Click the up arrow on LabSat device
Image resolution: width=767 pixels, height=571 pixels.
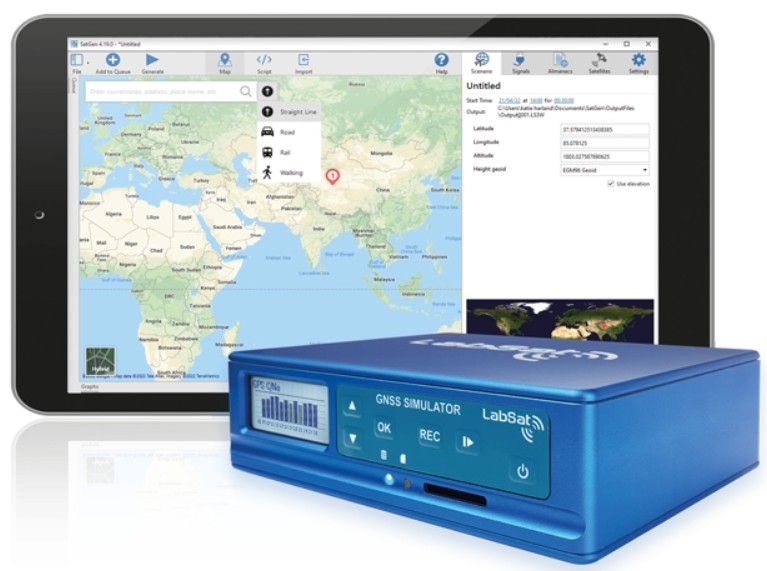(352, 406)
